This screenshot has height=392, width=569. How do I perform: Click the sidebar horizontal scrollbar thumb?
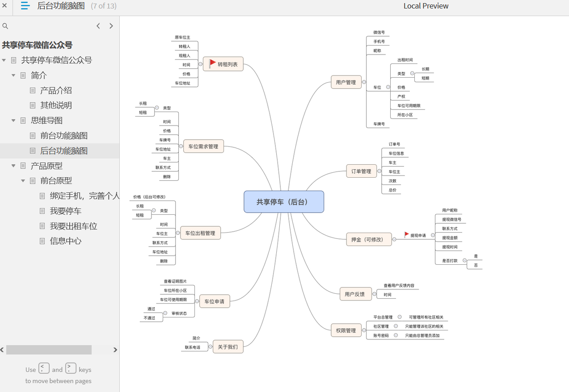click(49, 350)
